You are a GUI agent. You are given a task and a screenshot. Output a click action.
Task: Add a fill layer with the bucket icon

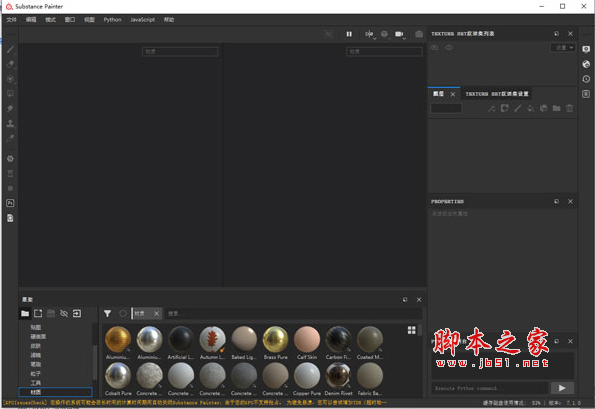(530, 109)
